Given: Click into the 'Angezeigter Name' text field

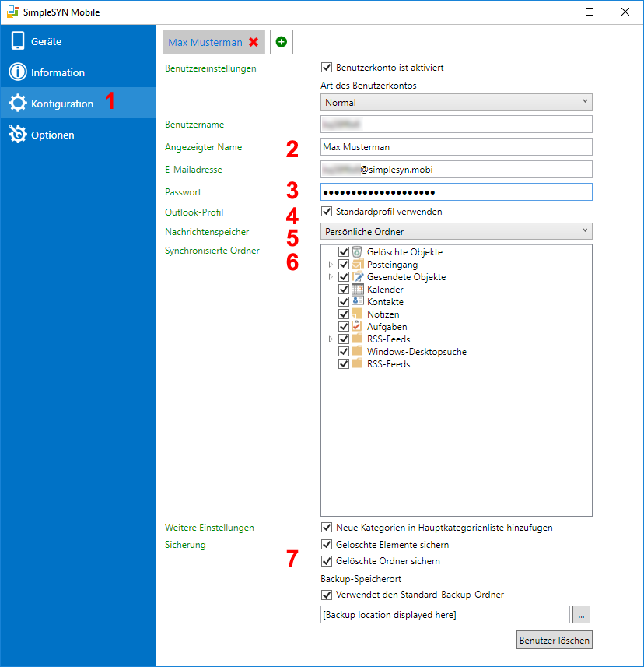Looking at the screenshot, I should point(457,147).
